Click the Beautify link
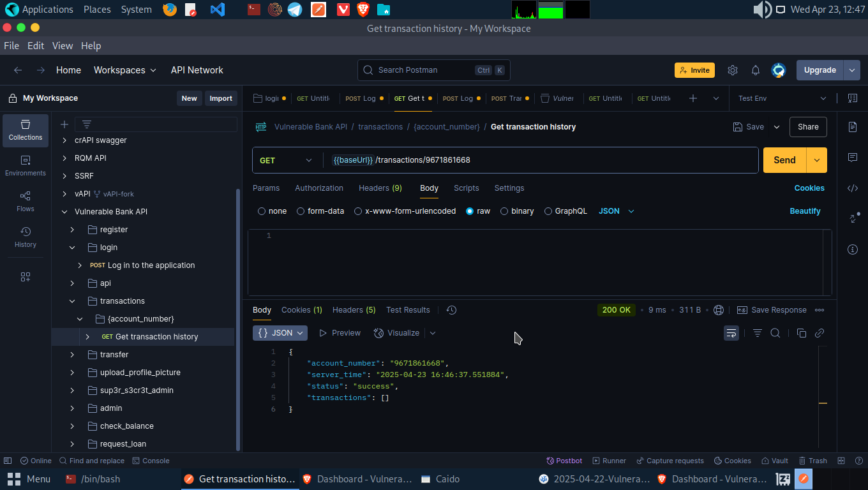Viewport: 868px width, 490px height. coord(805,211)
